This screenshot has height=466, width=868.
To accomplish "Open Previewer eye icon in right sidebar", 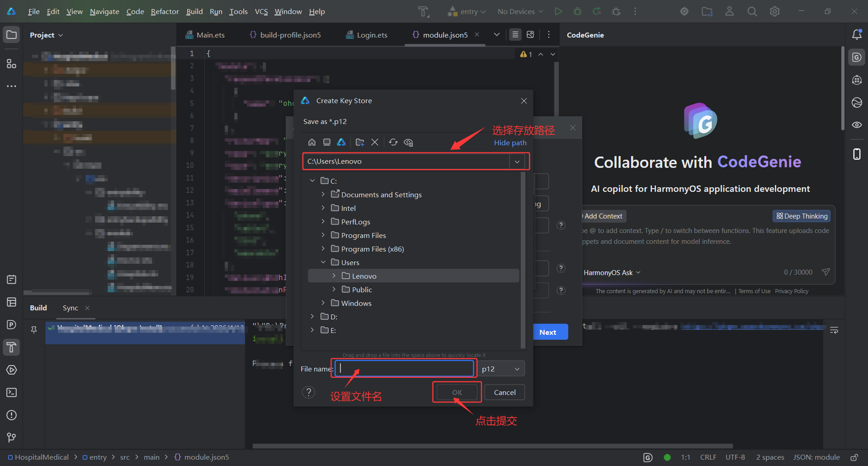I will tap(857, 125).
